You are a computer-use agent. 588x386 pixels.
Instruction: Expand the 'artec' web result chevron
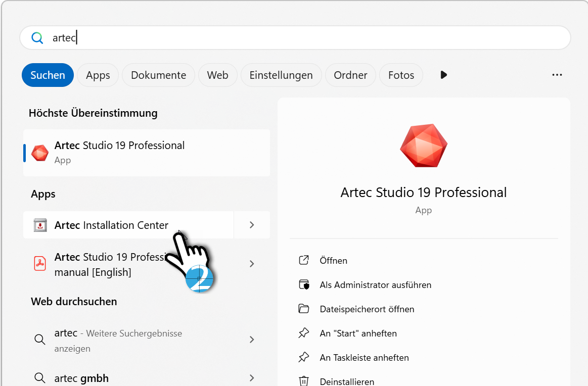pyautogui.click(x=252, y=340)
